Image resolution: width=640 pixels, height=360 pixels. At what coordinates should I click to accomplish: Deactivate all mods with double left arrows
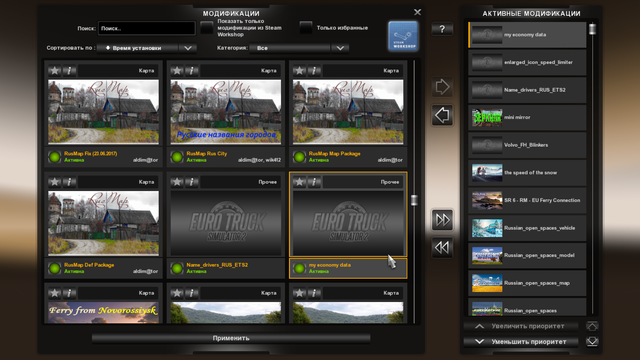click(442, 247)
